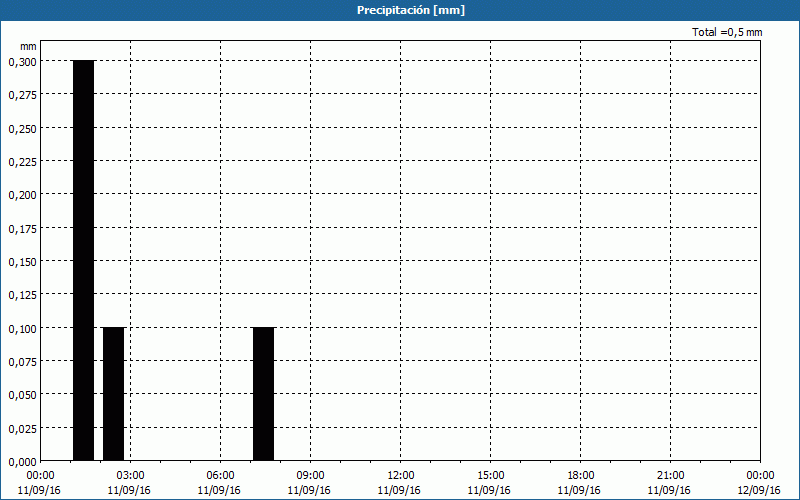800x500 pixels.
Task: Click the mm unit label above y-axis
Action: 29,46
